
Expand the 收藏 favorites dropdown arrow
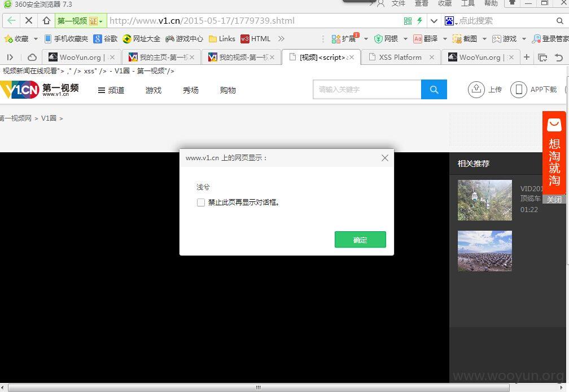[36, 39]
